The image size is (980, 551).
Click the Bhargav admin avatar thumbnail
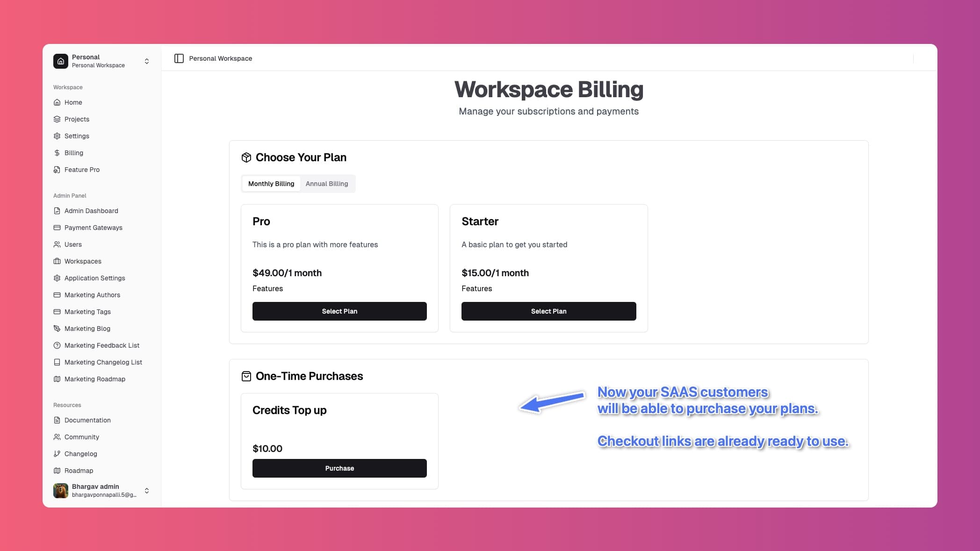60,491
